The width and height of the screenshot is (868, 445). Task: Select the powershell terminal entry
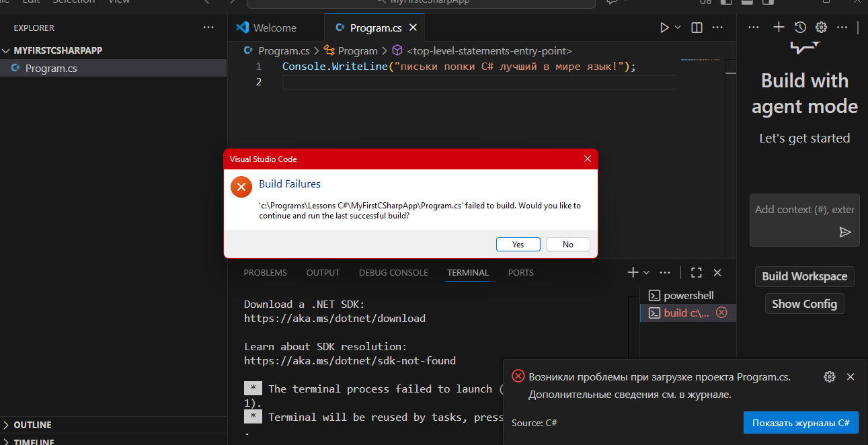(688, 295)
